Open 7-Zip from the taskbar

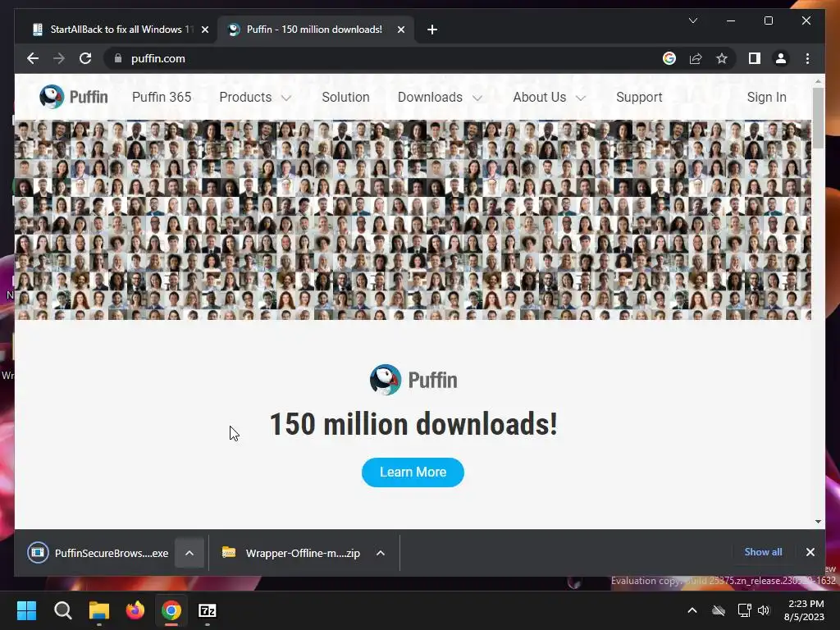[208, 610]
